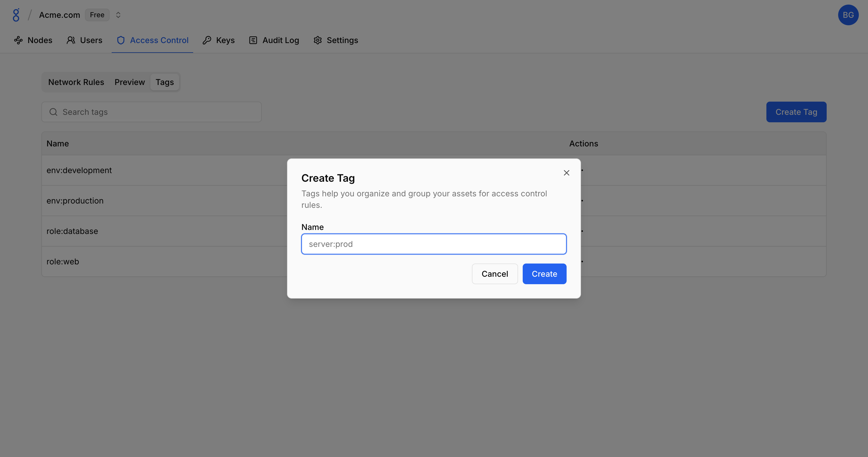Image resolution: width=868 pixels, height=457 pixels.
Task: Switch to the Network Rules tab
Action: pos(76,82)
